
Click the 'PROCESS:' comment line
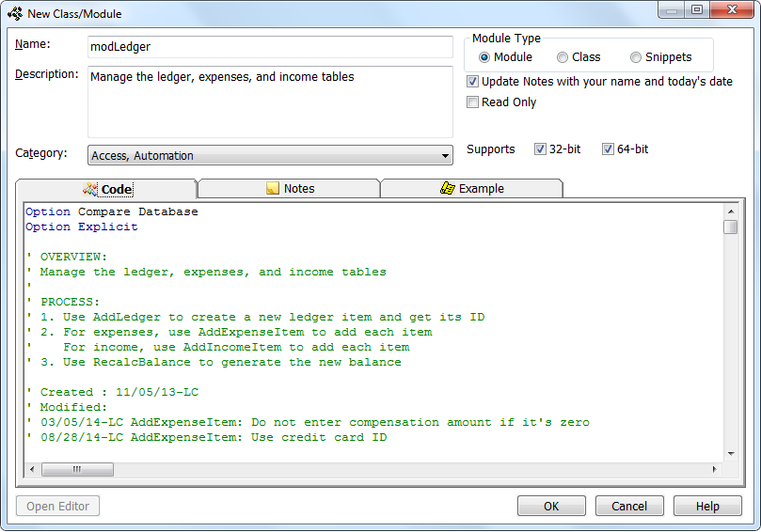63,302
